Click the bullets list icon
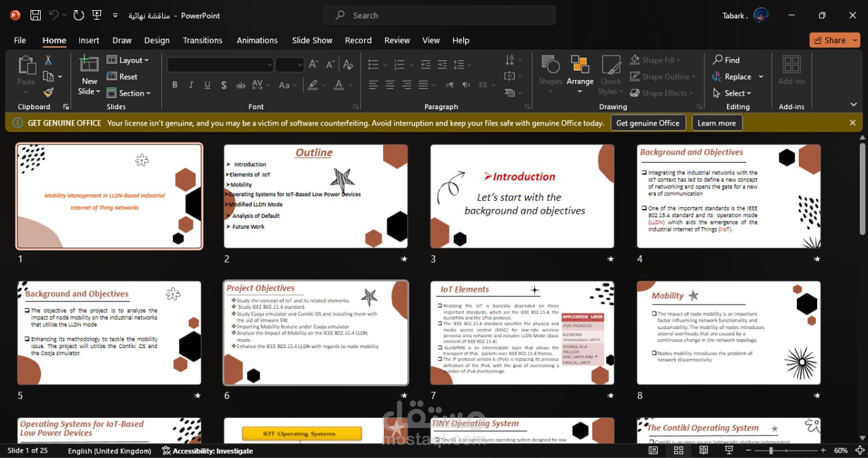Image resolution: width=868 pixels, height=458 pixels. click(x=373, y=64)
